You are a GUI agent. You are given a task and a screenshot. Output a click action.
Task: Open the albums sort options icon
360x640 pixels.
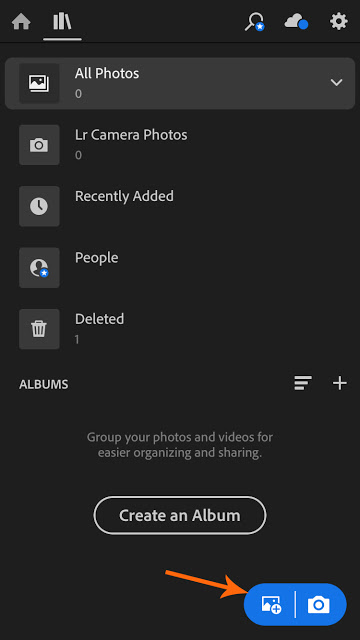303,384
